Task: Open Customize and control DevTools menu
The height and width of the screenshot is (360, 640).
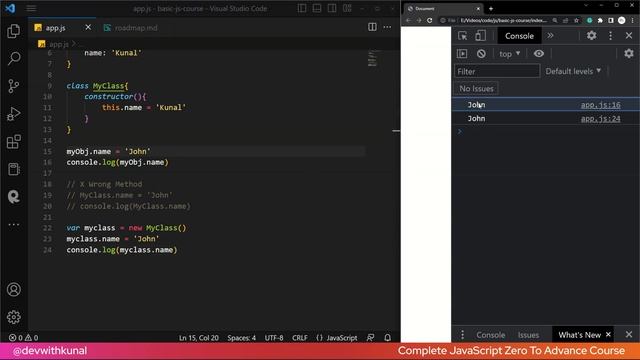Action: (611, 36)
